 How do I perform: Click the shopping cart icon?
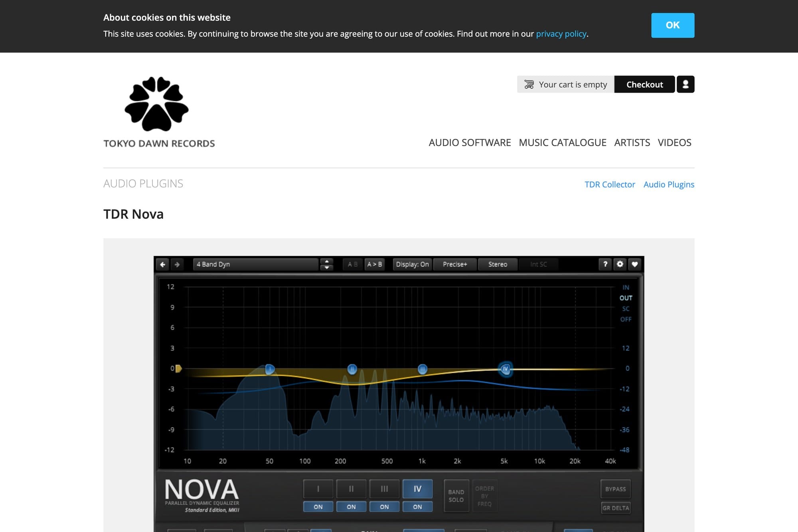tap(529, 85)
